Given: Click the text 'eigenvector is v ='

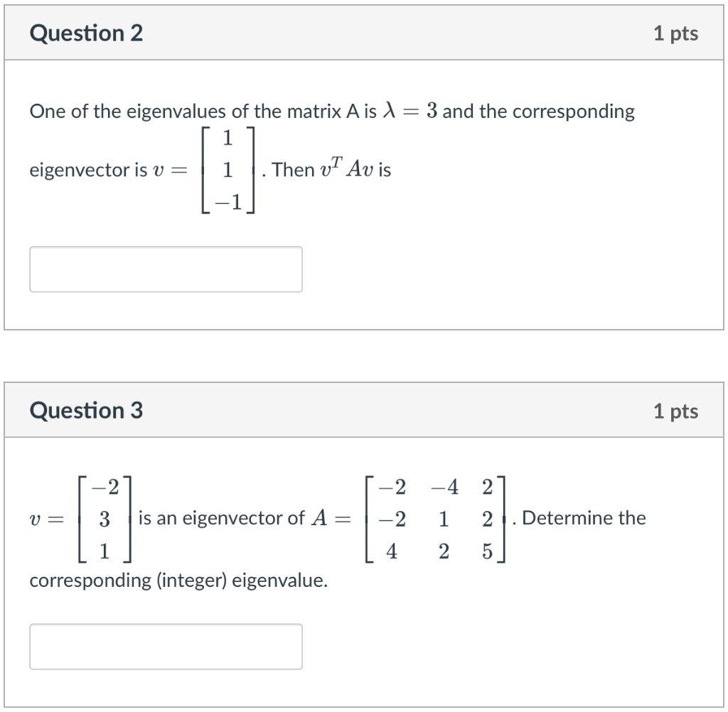Looking at the screenshot, I should click(109, 170).
